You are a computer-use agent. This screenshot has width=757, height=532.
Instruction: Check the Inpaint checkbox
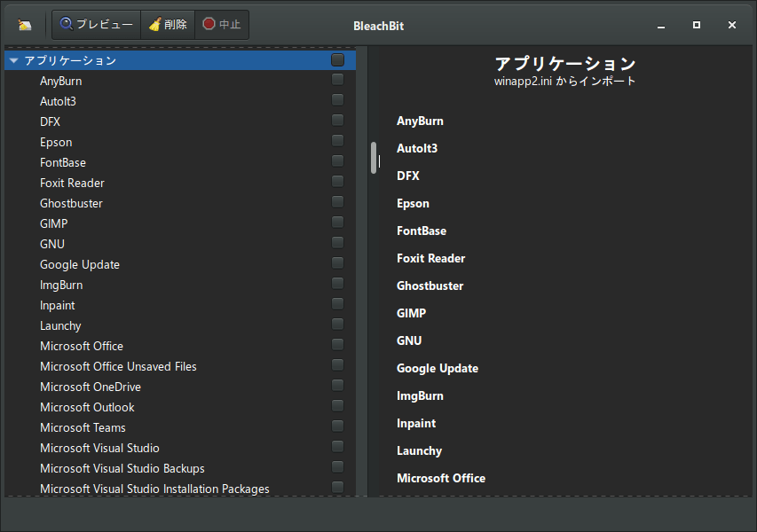pos(337,304)
